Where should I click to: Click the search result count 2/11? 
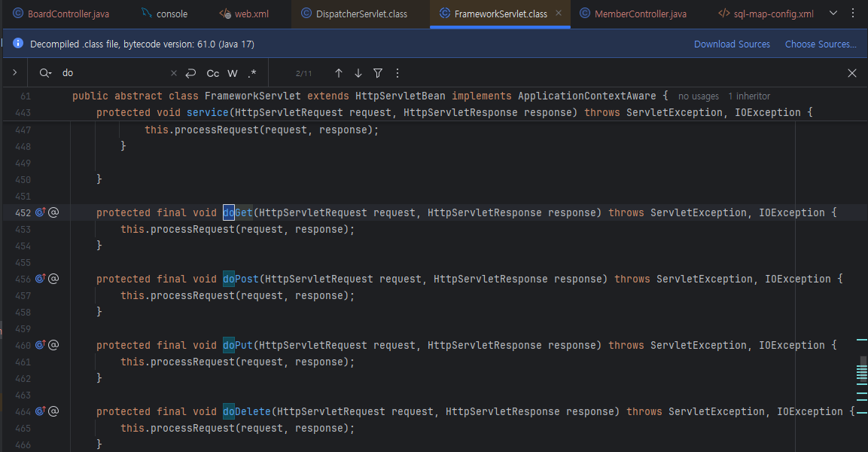[303, 73]
